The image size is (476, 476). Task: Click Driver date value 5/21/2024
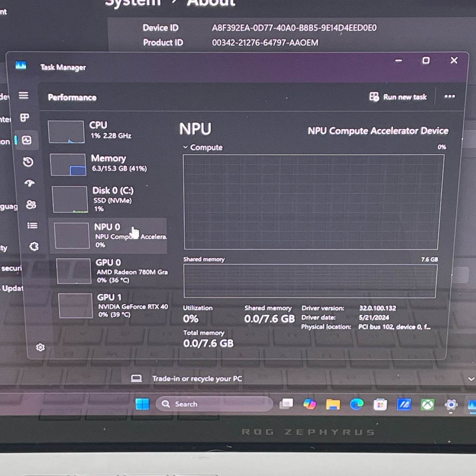pyautogui.click(x=374, y=317)
